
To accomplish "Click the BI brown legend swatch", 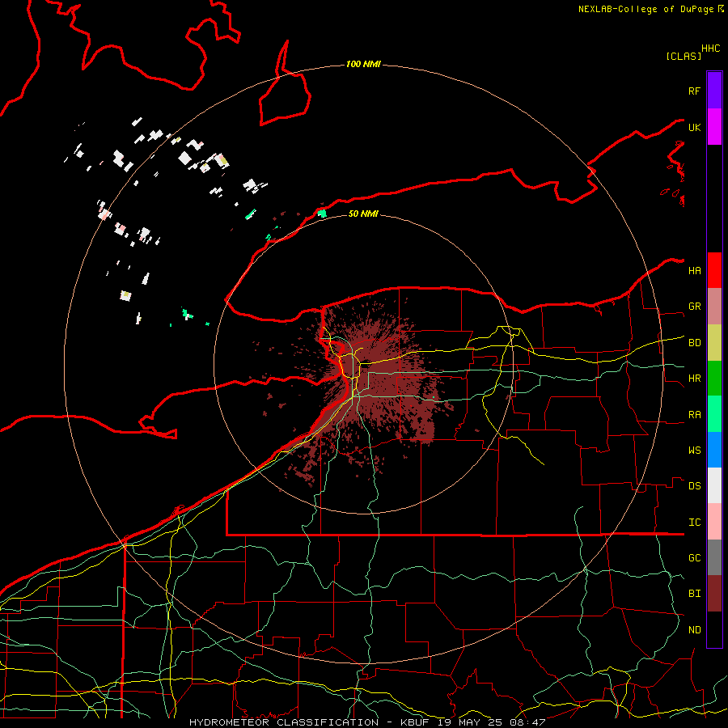I will (714, 594).
